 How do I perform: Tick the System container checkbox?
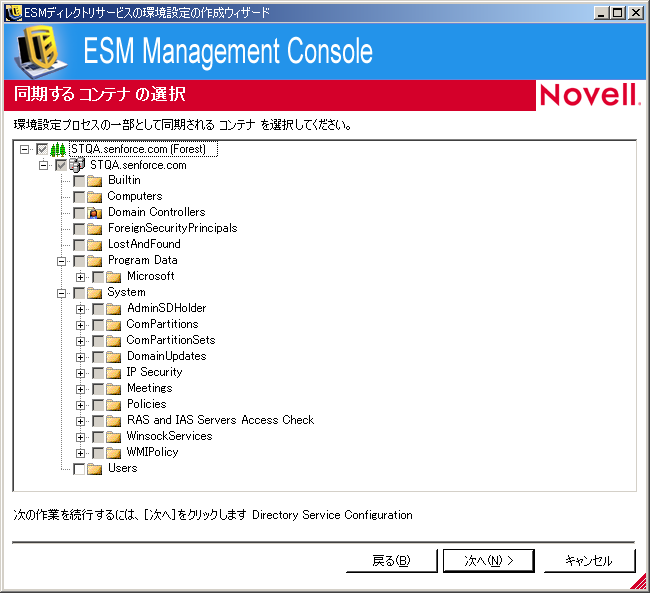coord(79,293)
